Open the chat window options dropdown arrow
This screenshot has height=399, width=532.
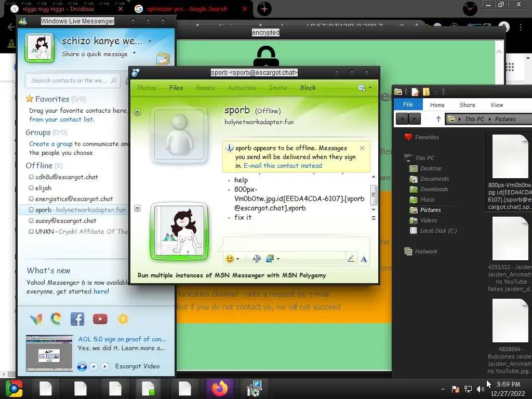370,88
